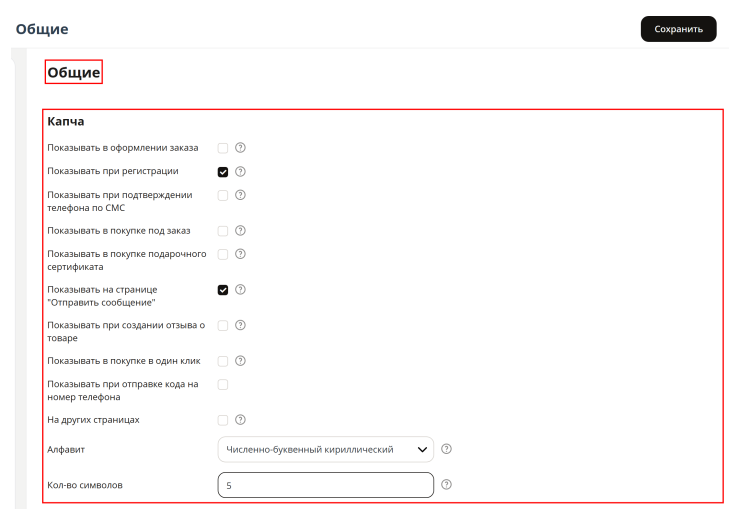Click the Алфавит label
Image resolution: width=740 pixels, height=519 pixels.
pos(66,450)
